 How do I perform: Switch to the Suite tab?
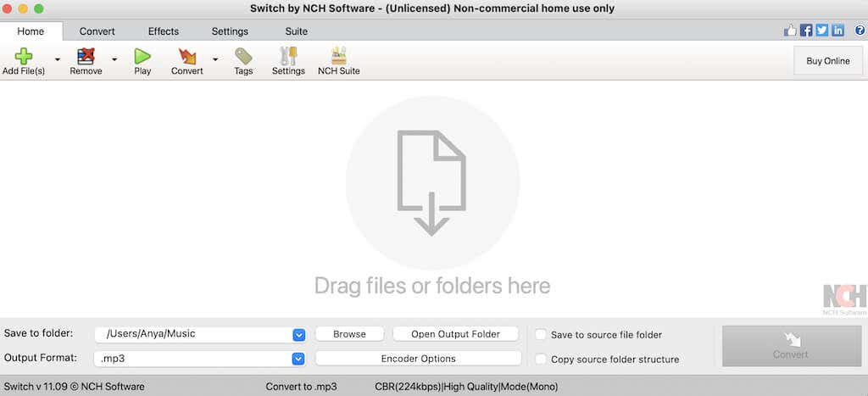[296, 31]
